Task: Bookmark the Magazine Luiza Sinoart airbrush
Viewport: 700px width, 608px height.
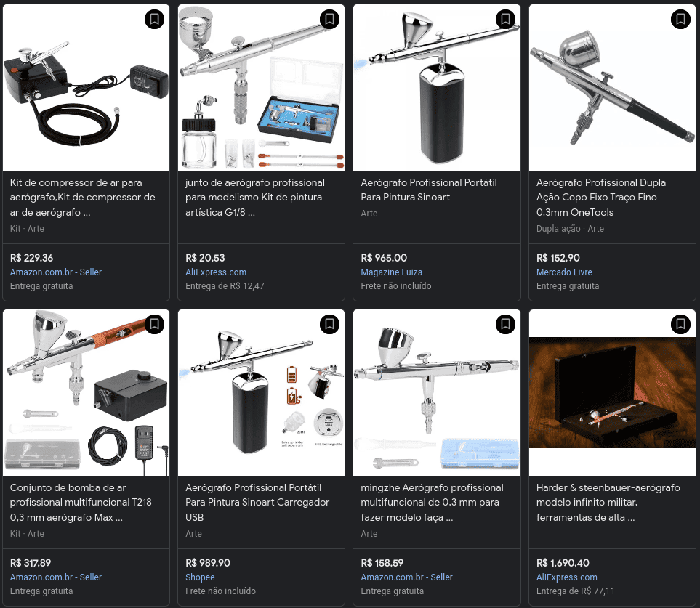Action: point(505,19)
